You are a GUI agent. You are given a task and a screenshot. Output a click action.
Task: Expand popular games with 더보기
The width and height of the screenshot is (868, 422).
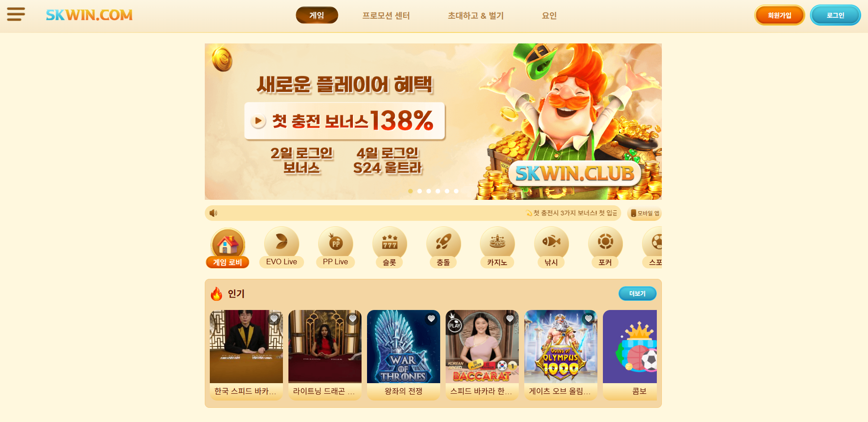pyautogui.click(x=637, y=294)
